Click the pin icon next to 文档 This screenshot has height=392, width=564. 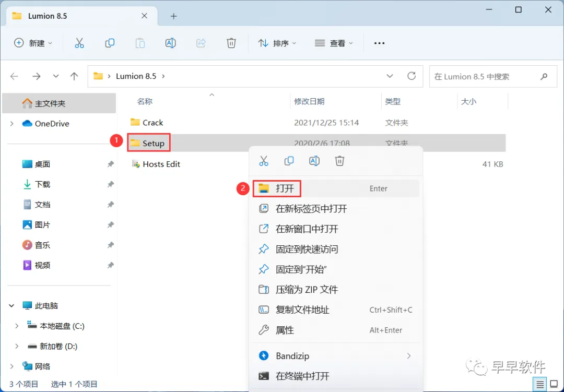coord(110,204)
